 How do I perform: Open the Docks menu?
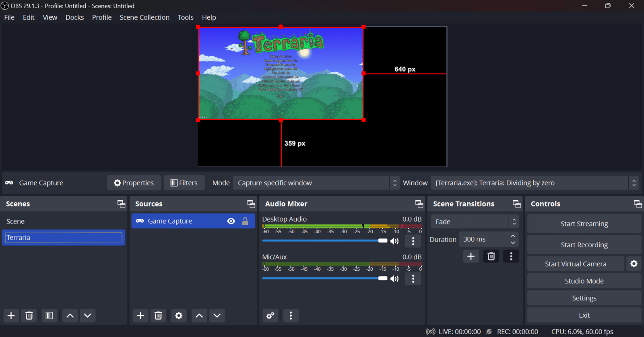(75, 17)
